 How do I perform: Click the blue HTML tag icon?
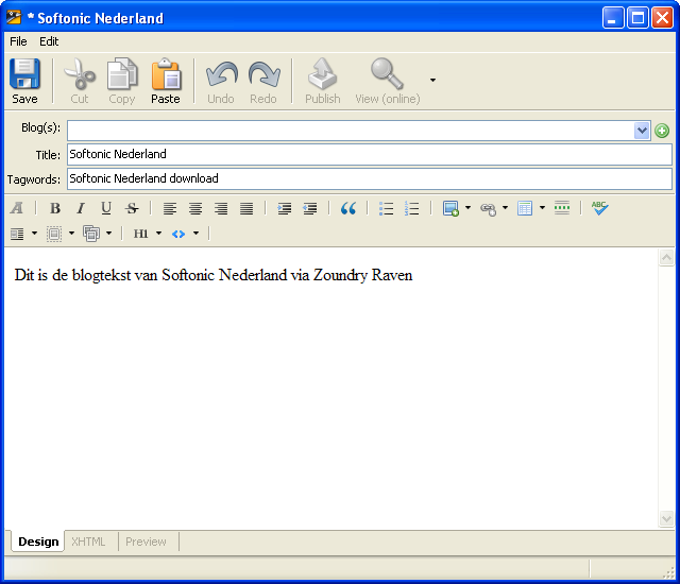[x=179, y=234]
